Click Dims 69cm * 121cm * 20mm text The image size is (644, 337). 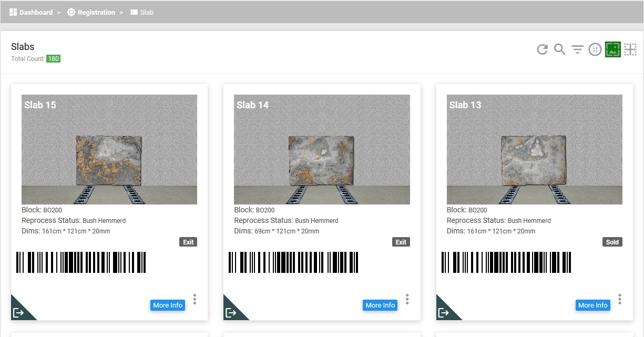[x=277, y=231]
